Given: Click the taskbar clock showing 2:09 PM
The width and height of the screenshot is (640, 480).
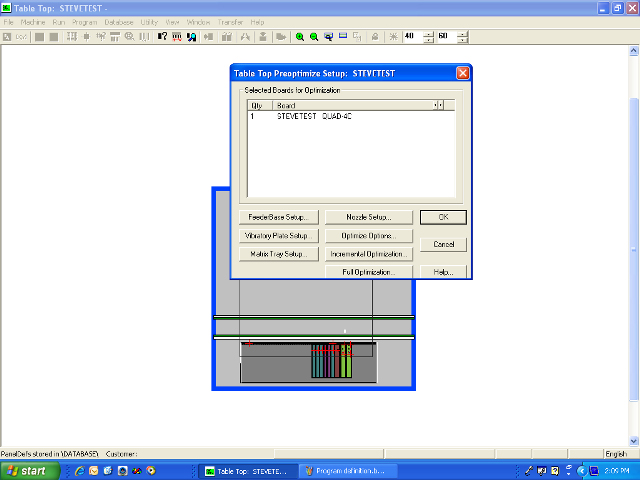Looking at the screenshot, I should [x=617, y=471].
